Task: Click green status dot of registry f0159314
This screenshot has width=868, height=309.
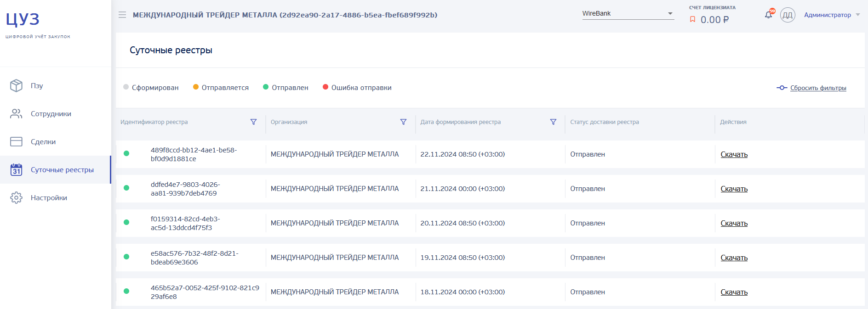Action: [x=126, y=222]
